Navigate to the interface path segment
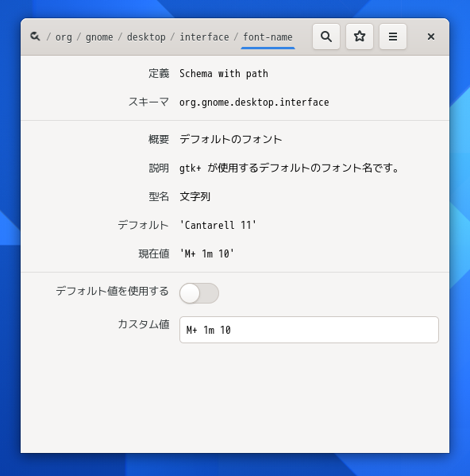 pyautogui.click(x=204, y=37)
